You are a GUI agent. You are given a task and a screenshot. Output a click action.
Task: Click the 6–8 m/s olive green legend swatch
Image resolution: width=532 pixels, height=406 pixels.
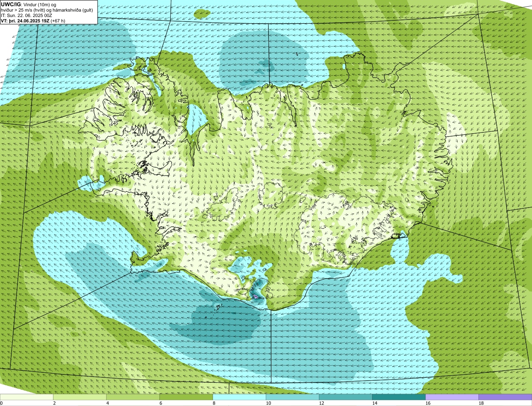[x=186, y=397]
